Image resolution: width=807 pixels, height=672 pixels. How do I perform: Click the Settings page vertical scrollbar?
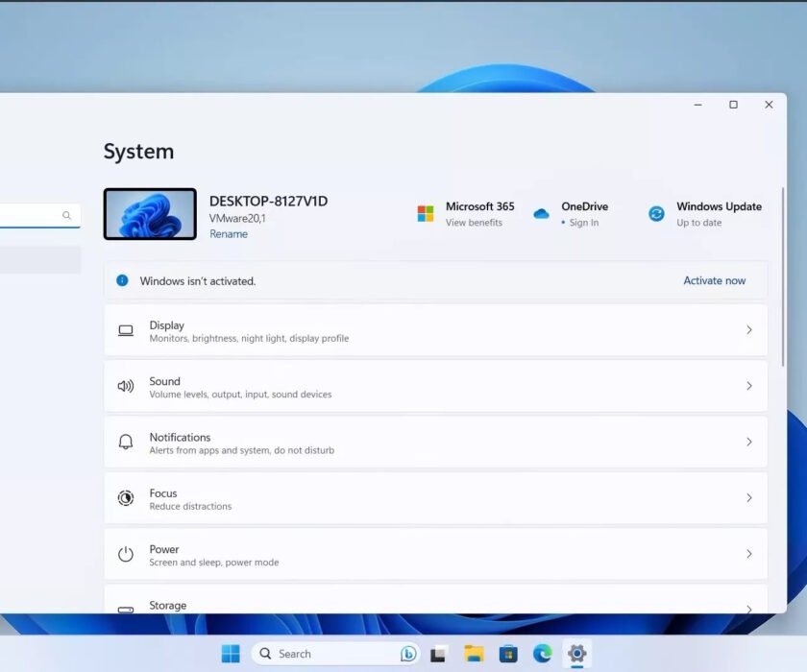click(x=783, y=276)
